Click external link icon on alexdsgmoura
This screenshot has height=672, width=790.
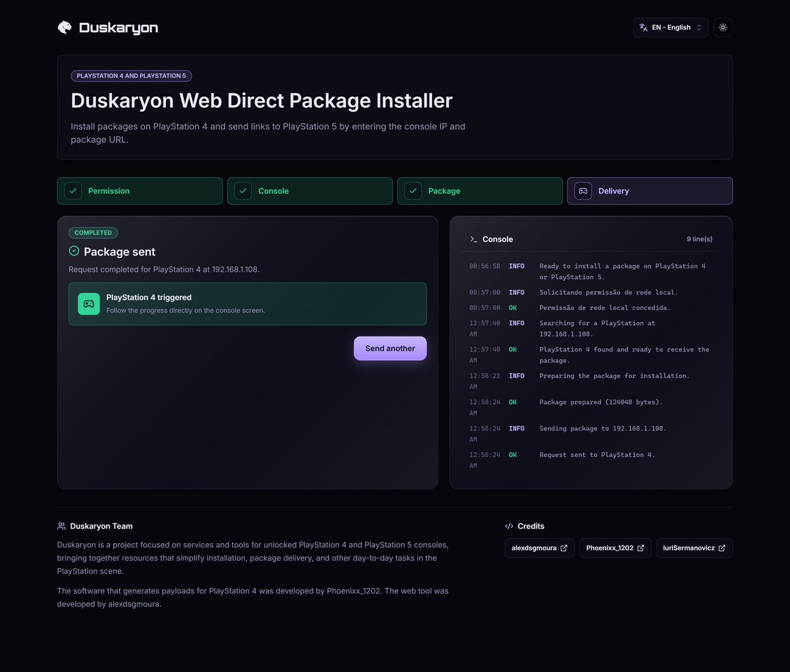[564, 548]
